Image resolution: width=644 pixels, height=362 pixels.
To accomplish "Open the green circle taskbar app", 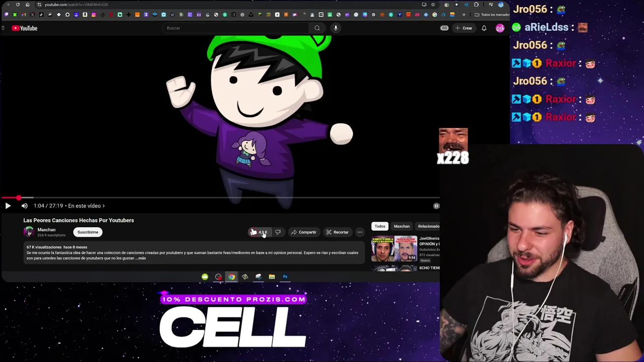I will (x=205, y=277).
